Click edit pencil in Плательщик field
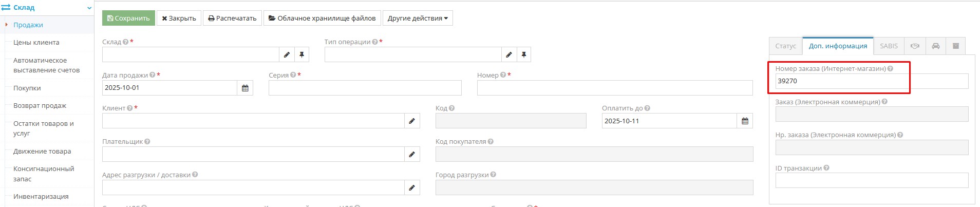980x207 pixels. (411, 154)
